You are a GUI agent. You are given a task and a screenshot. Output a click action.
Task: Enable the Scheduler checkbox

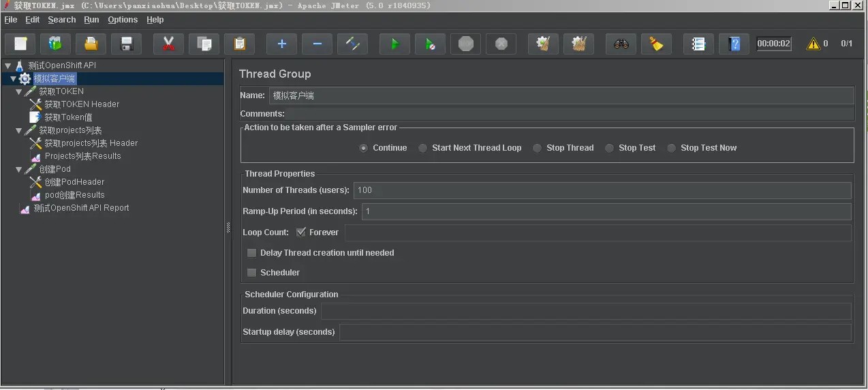pos(252,273)
